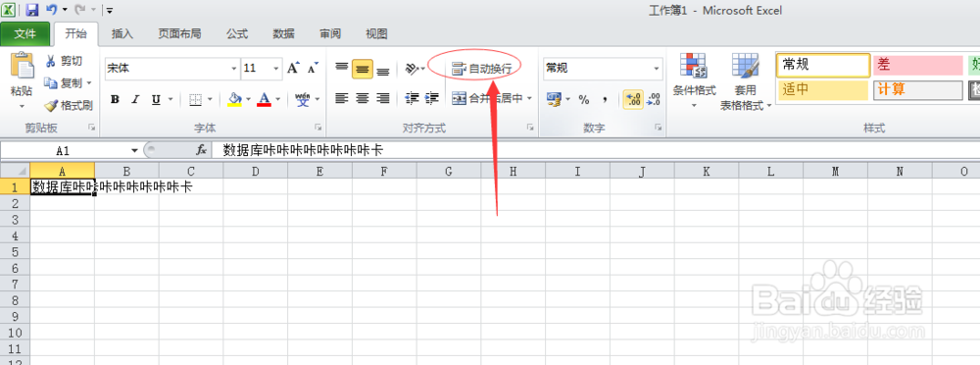Click the Select All corner of the sheet
This screenshot has height=365, width=980.
click(x=15, y=171)
